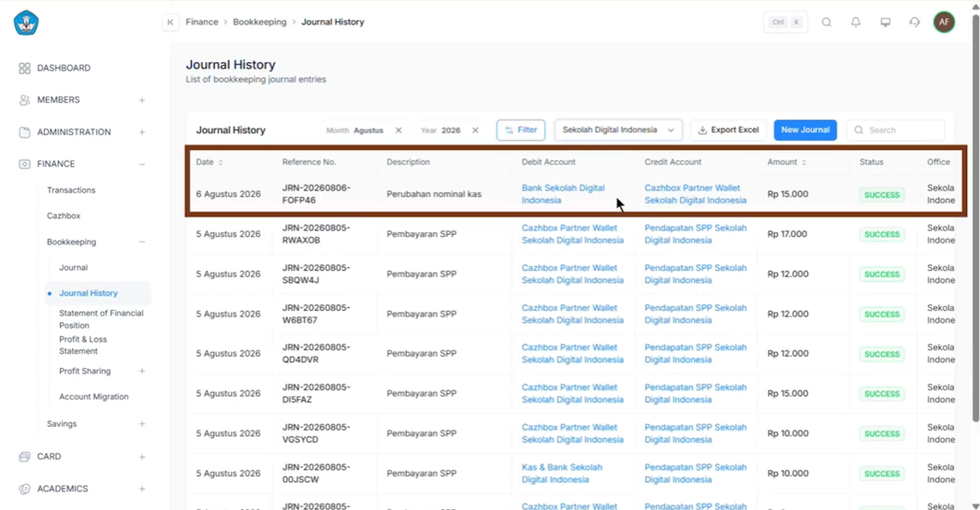Viewport: 980px width, 510px height.
Task: Open the Cazhbox page
Action: coord(64,216)
